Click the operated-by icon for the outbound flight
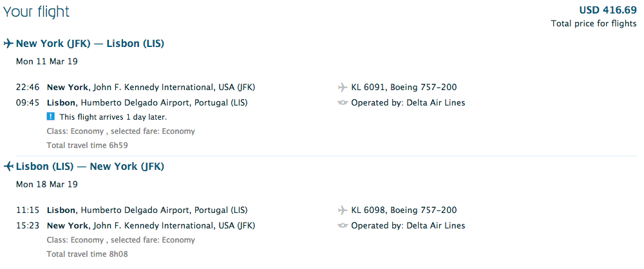This screenshot has width=644, height=269. [342, 103]
